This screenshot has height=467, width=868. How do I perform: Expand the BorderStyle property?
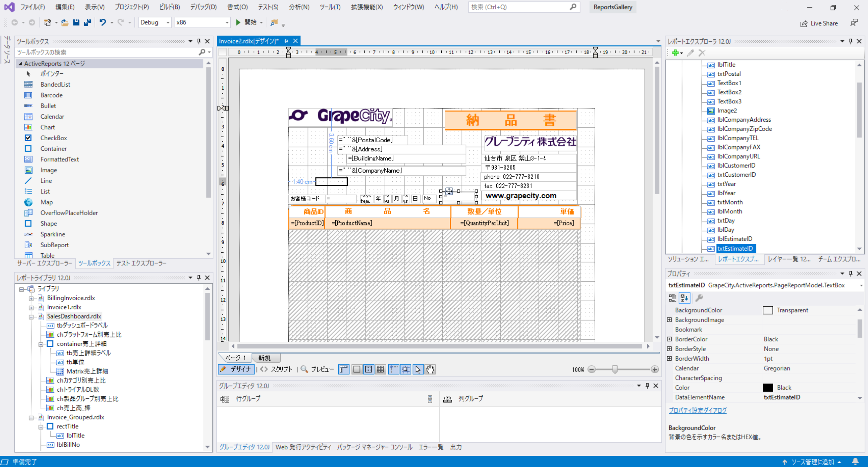[x=669, y=349]
